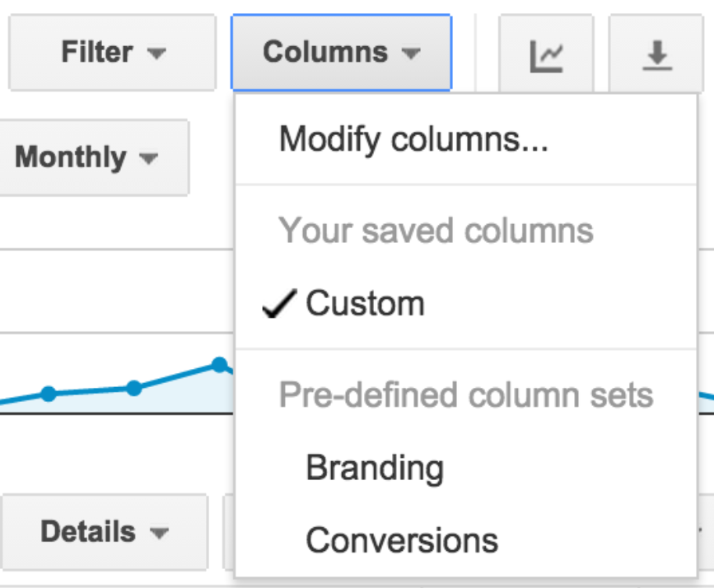Select the Branding column set
The image size is (714, 588).
465,468
